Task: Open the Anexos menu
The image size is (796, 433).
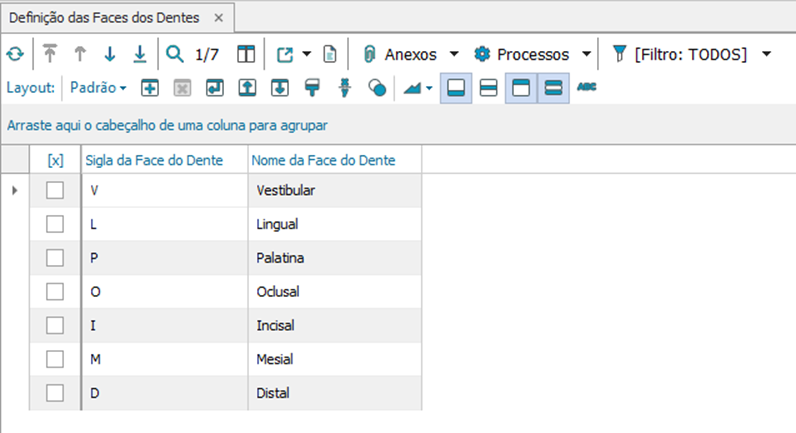Action: coord(411,54)
